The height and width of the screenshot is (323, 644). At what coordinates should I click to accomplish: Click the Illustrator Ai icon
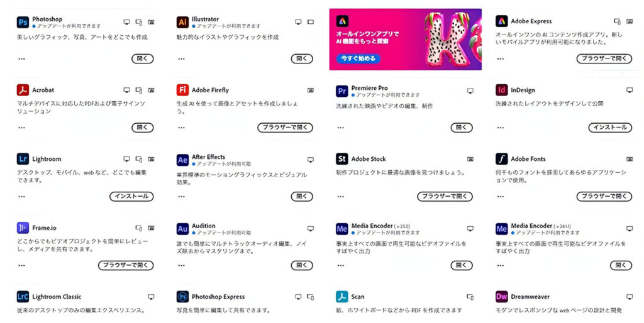[x=182, y=22]
